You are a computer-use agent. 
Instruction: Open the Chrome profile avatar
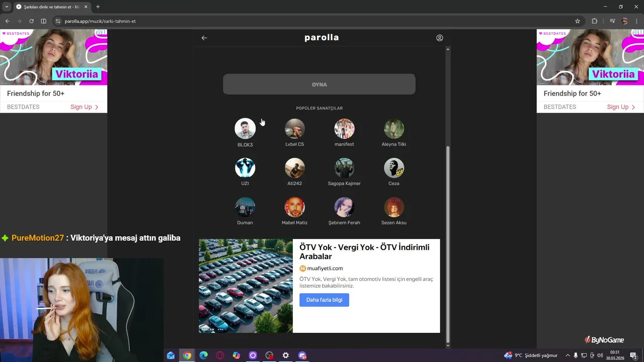pos(625,21)
